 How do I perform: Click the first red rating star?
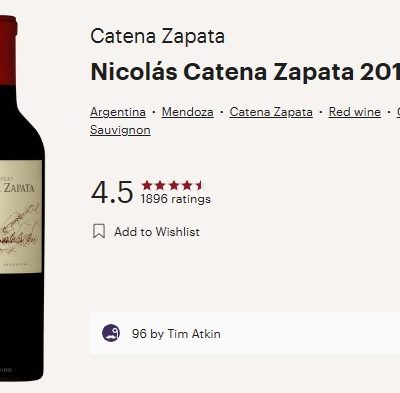tap(147, 185)
